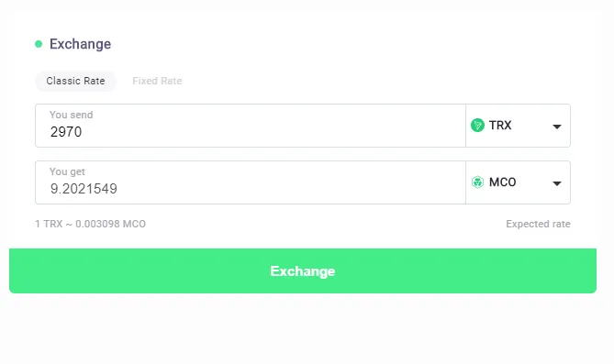This screenshot has height=364, width=614.
Task: Select the Classic Rate tab
Action: [x=75, y=81]
